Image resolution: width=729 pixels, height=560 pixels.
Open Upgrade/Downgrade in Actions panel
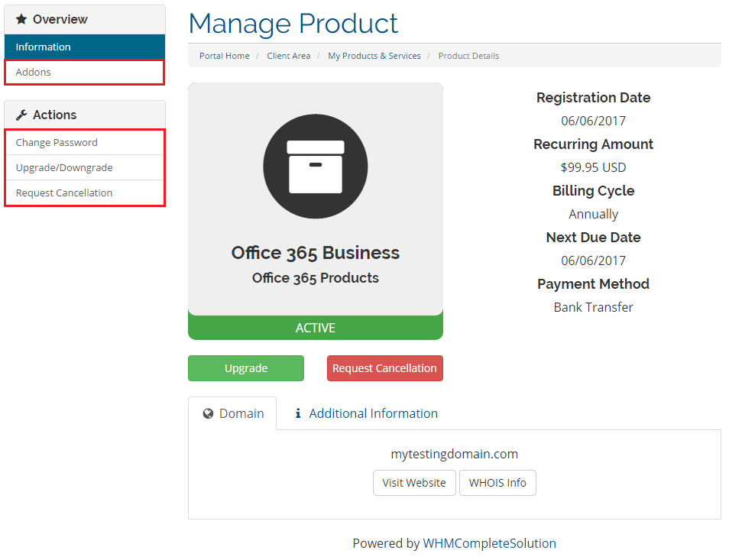click(85, 167)
